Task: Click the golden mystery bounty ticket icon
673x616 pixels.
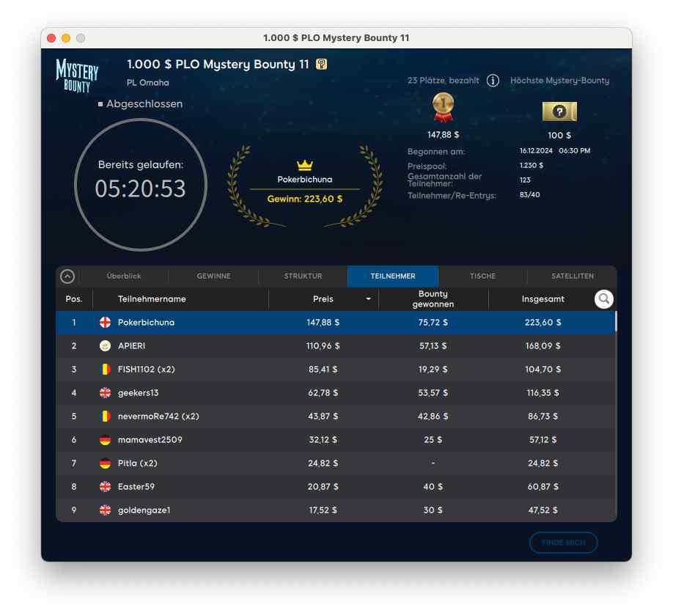Action: 559,111
